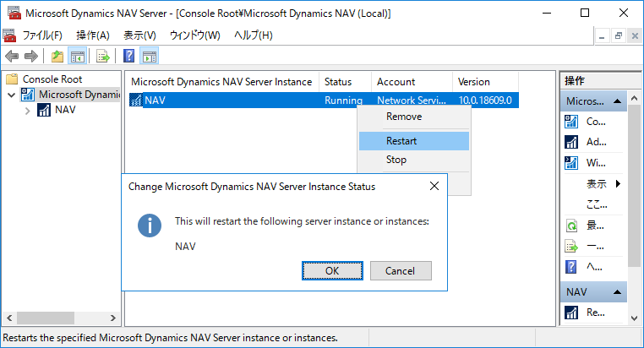Close the Change Instance Status dialog
Screen dimensions: 644x348
coord(434,187)
